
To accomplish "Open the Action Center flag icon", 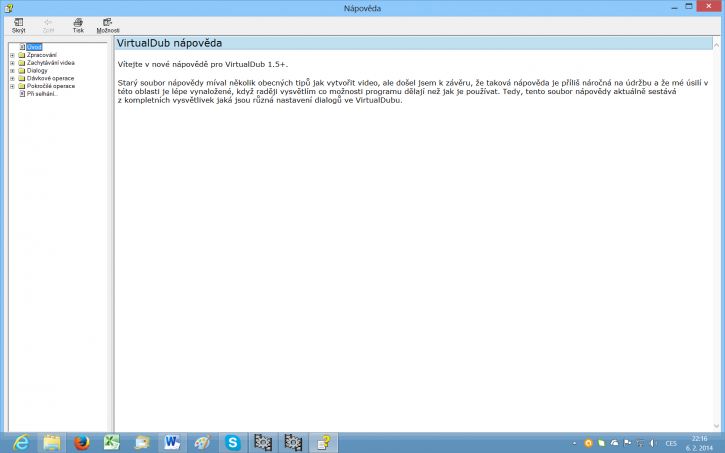I will 627,443.
